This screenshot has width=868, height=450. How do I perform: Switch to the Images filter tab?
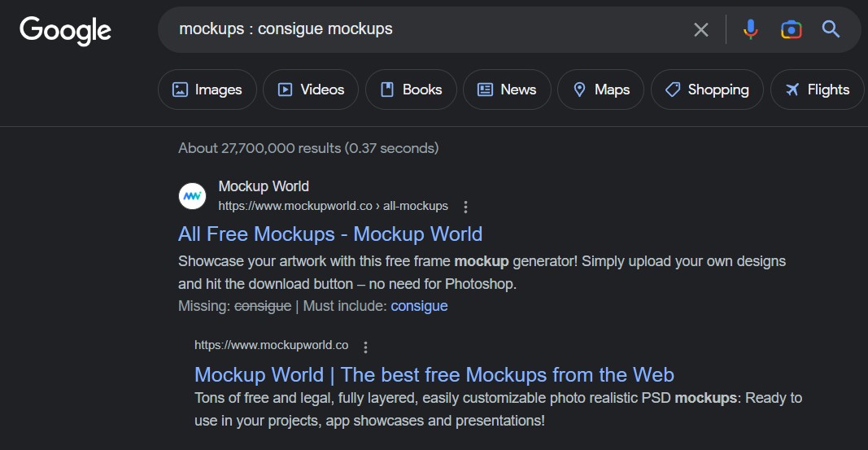207,90
